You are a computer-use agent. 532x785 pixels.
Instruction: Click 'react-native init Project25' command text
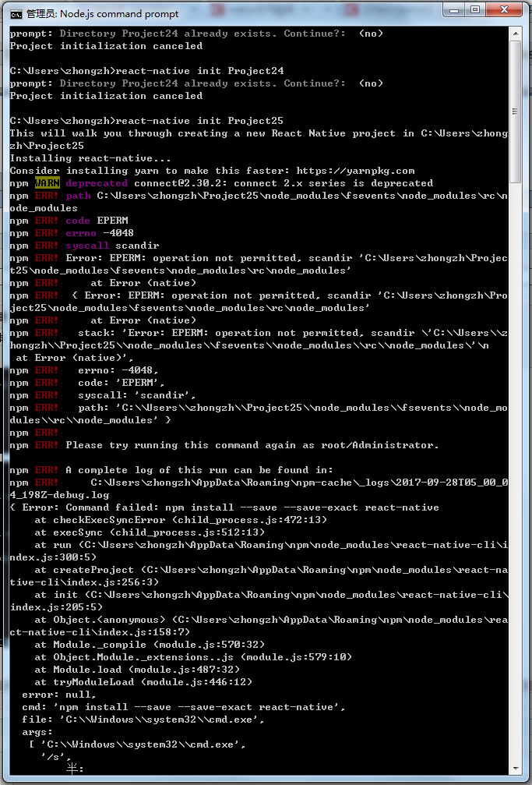199,121
